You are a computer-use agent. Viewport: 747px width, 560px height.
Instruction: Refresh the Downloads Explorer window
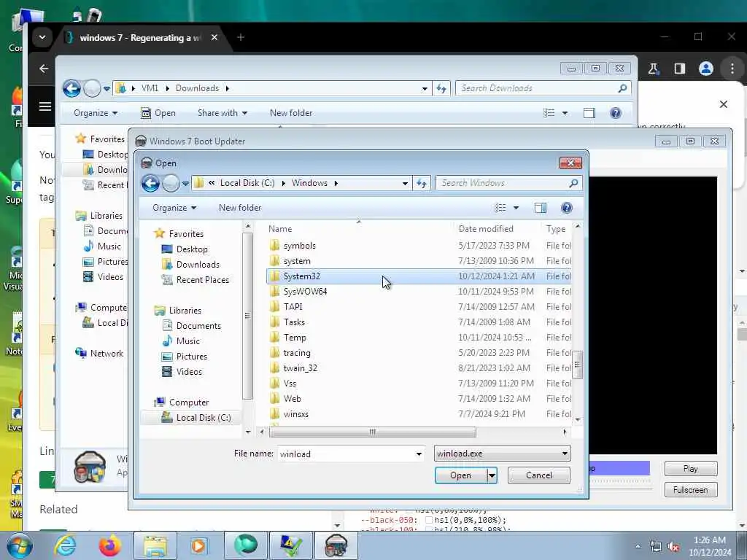point(441,88)
